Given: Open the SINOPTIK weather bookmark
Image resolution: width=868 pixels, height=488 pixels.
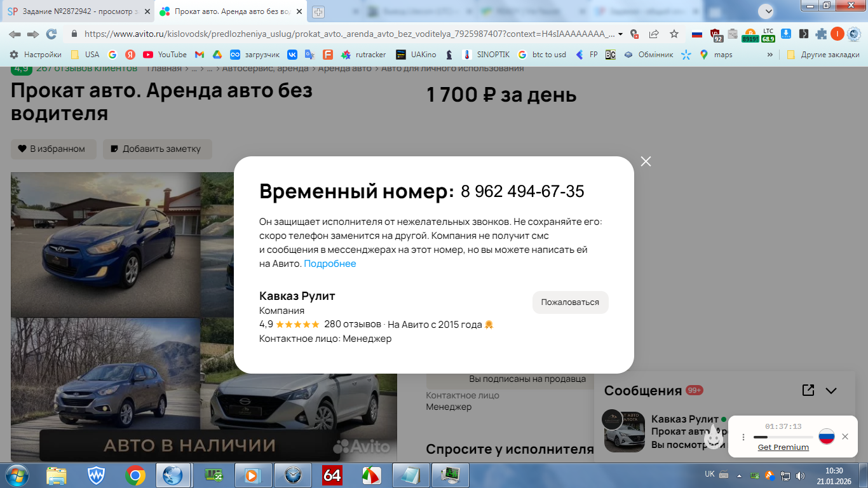Looking at the screenshot, I should pos(486,55).
